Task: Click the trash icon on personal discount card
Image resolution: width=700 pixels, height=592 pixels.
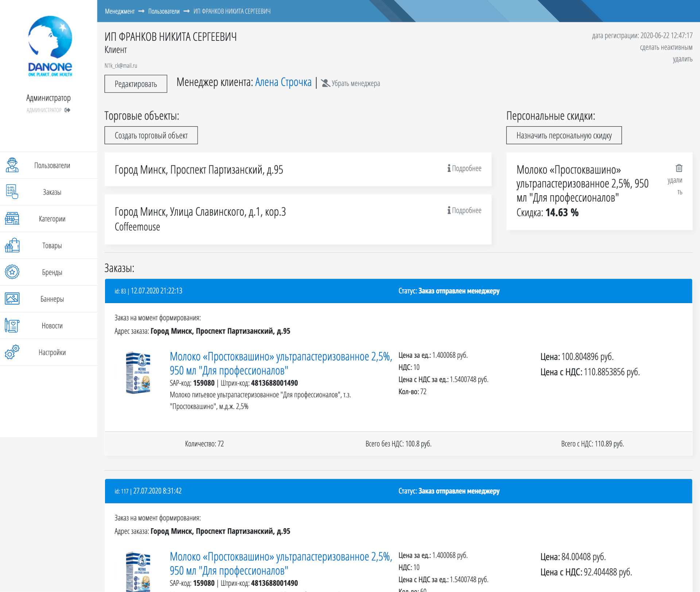Action: 679,168
